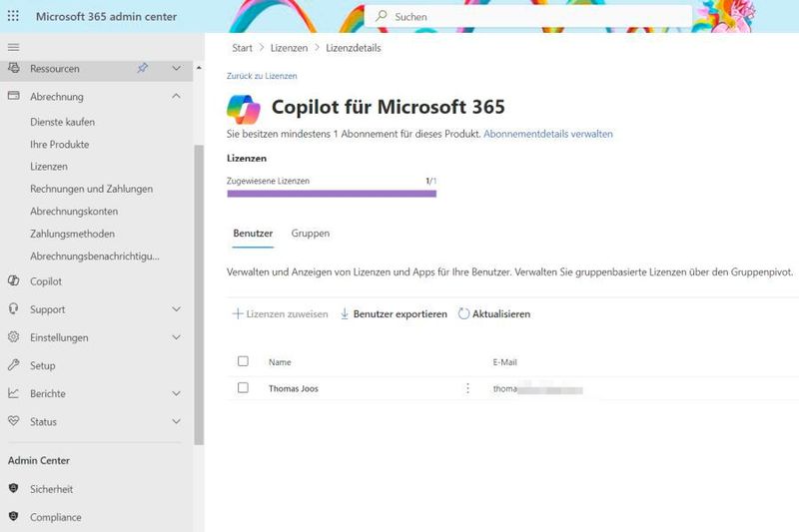Viewport: 799px width, 532px height.
Task: Open Dienste kaufen in sidebar
Action: [x=62, y=122]
